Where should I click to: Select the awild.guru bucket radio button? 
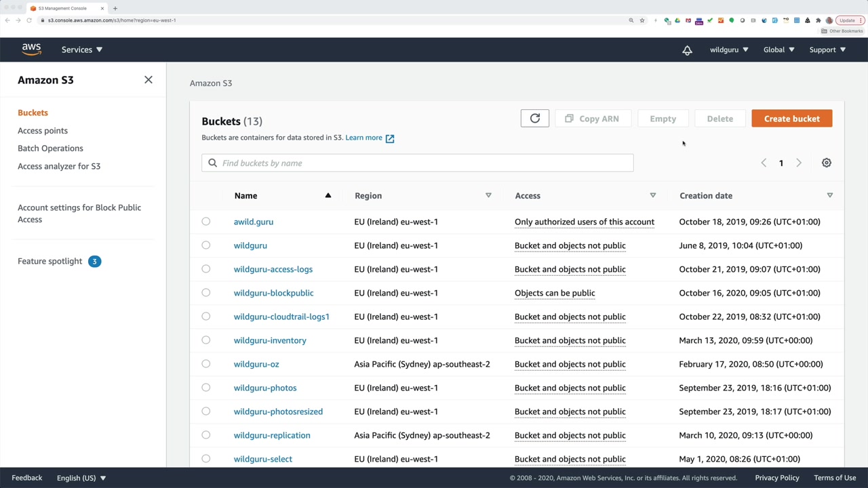[206, 222]
